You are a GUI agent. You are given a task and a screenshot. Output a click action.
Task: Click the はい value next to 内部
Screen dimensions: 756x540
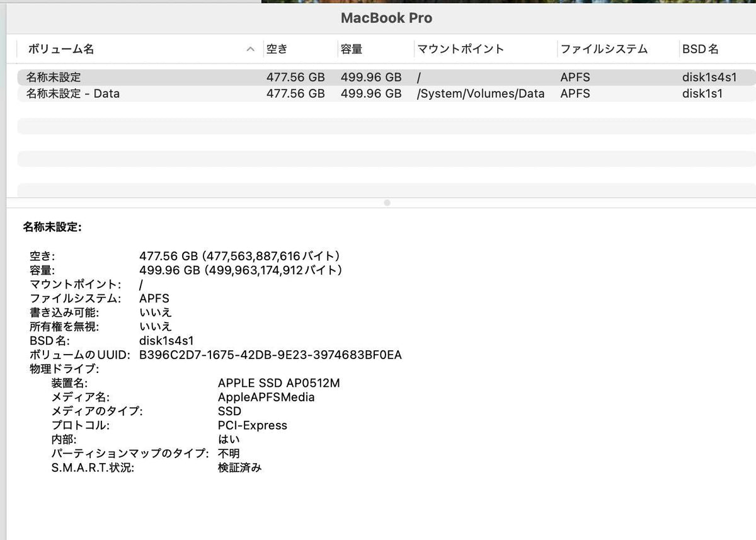point(229,439)
